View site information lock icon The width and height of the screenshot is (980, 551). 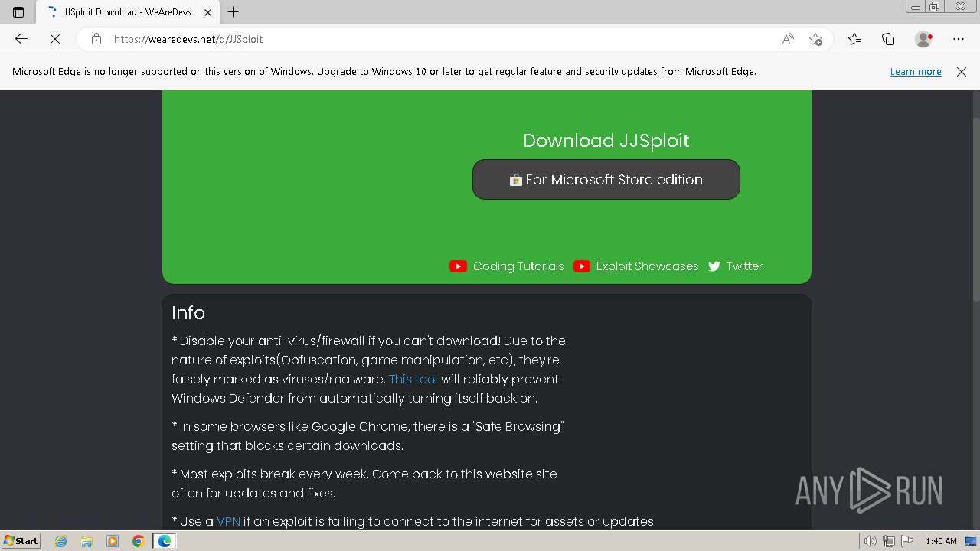(96, 39)
